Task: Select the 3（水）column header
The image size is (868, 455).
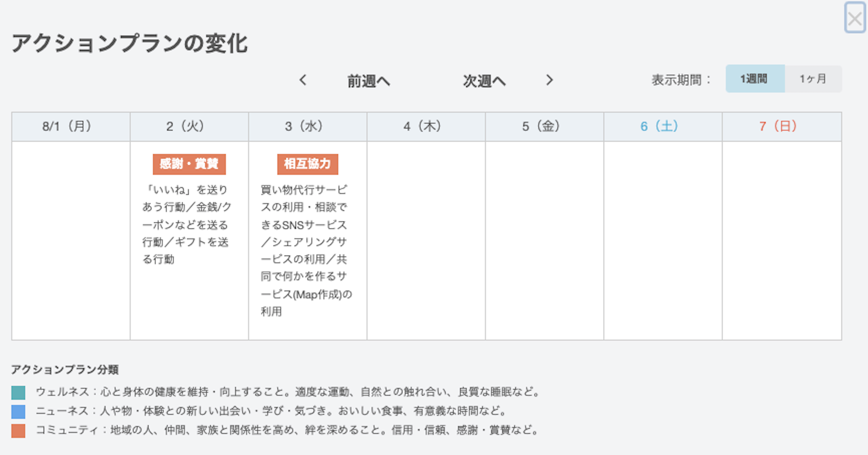Action: [308, 126]
